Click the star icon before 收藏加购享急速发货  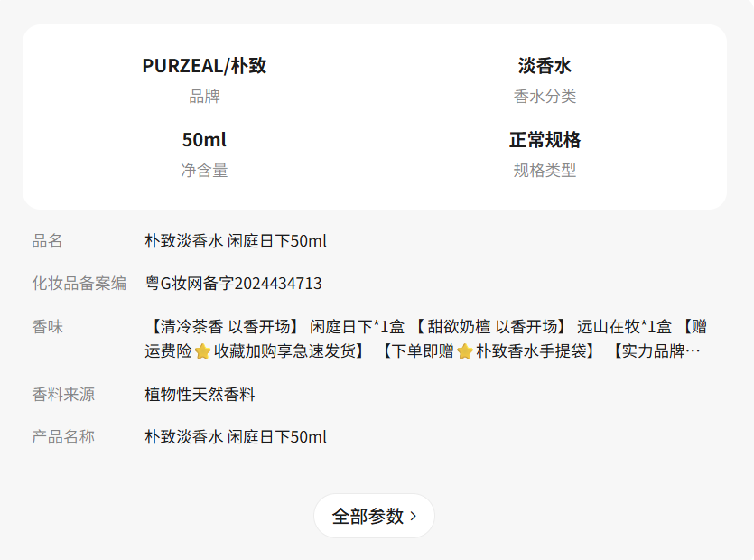pyautogui.click(x=202, y=351)
